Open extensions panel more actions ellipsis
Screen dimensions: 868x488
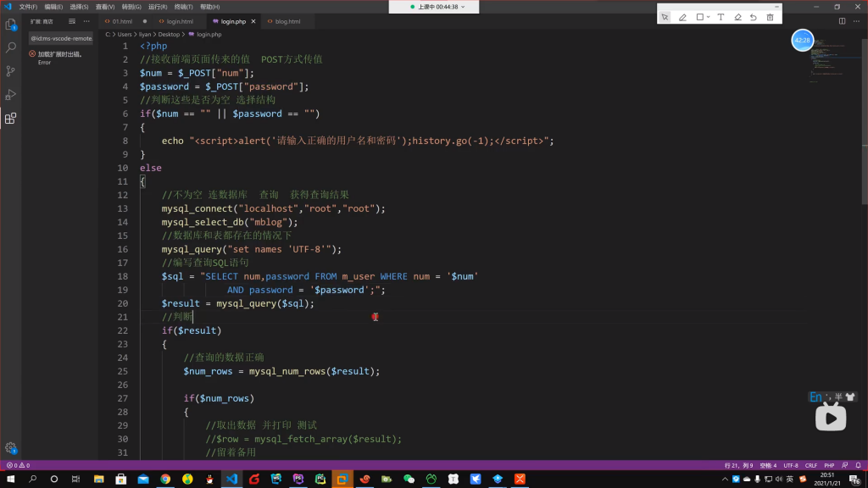tap(86, 20)
